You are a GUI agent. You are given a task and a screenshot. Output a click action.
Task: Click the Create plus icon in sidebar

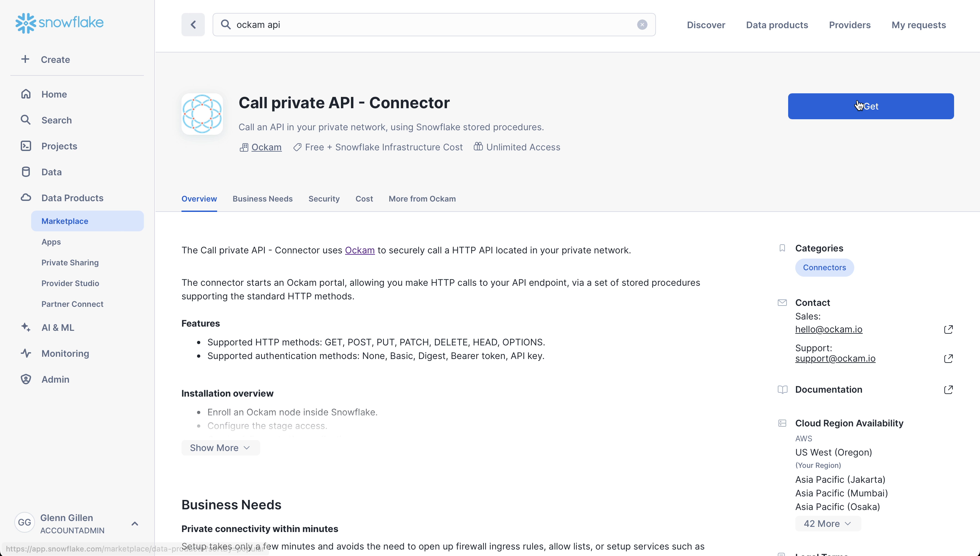pyautogui.click(x=25, y=59)
